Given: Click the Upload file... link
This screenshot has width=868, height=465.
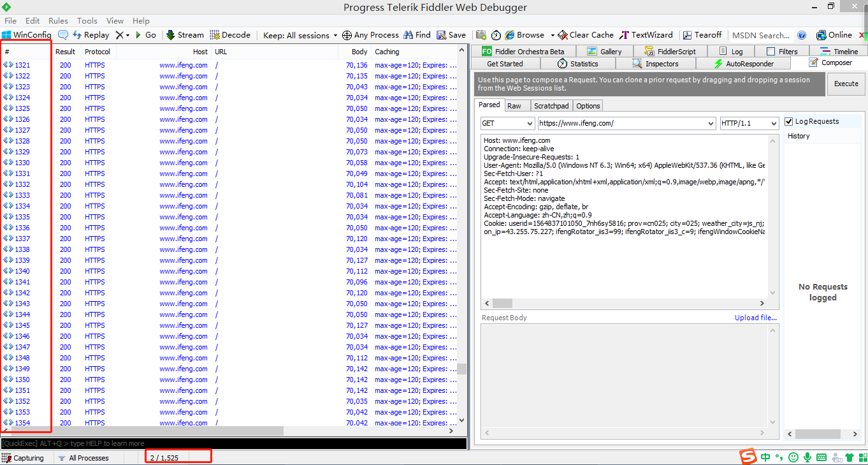Looking at the screenshot, I should [756, 318].
